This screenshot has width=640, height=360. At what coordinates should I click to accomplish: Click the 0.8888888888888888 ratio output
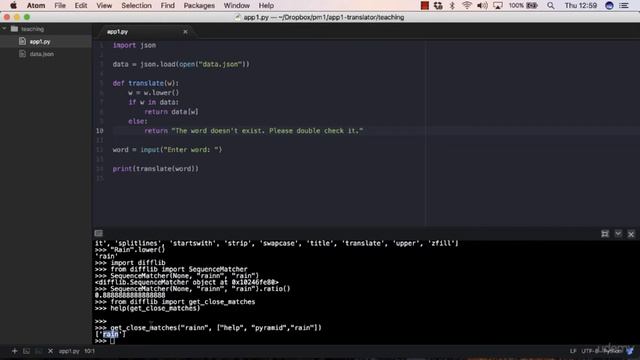130,295
